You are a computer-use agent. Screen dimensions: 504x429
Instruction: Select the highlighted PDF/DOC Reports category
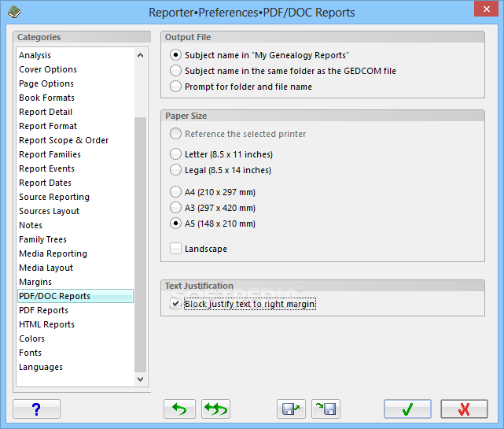click(75, 296)
